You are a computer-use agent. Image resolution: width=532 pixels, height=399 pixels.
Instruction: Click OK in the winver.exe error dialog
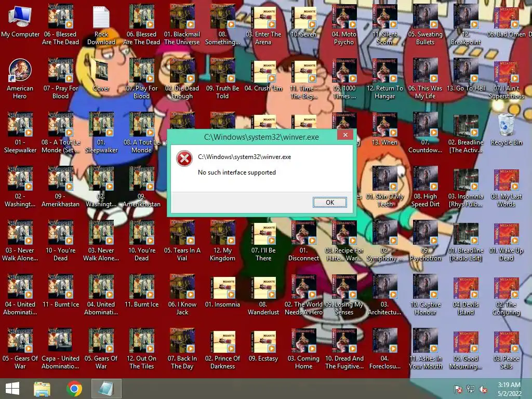tap(329, 202)
